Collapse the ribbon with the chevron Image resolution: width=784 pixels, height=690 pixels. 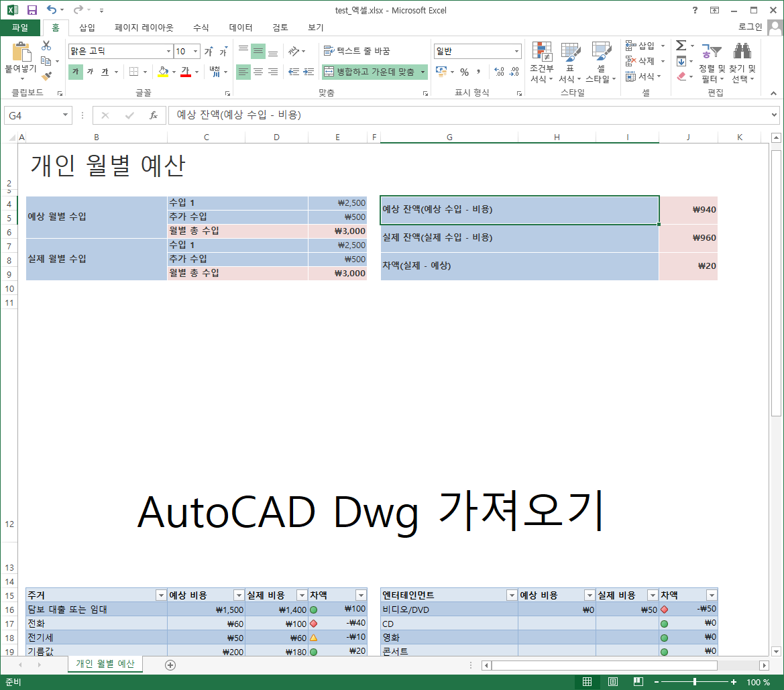773,93
